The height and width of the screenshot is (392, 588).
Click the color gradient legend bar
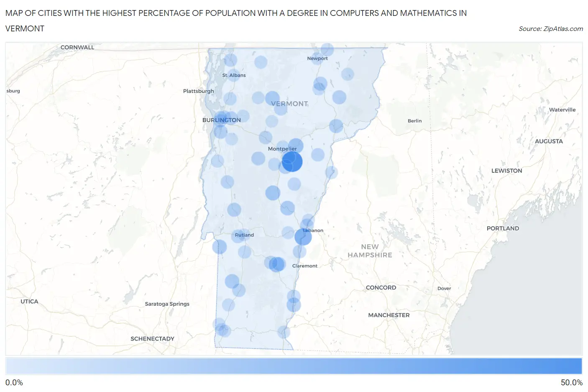point(294,366)
